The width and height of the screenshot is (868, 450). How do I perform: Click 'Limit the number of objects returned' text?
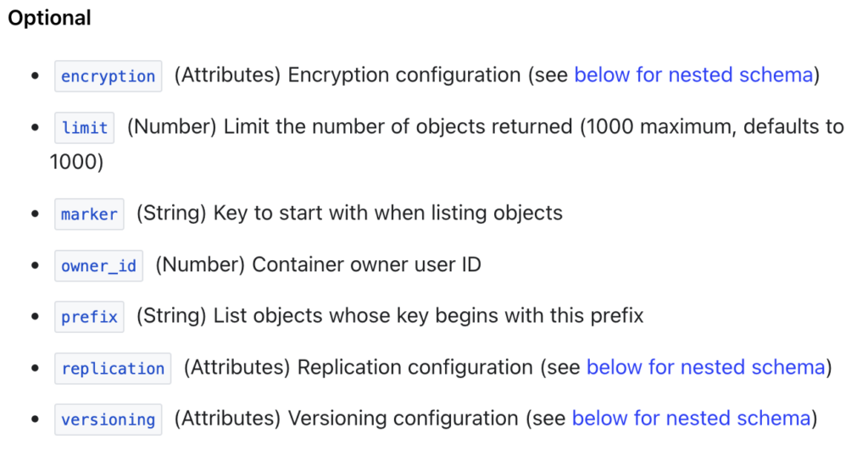398,127
